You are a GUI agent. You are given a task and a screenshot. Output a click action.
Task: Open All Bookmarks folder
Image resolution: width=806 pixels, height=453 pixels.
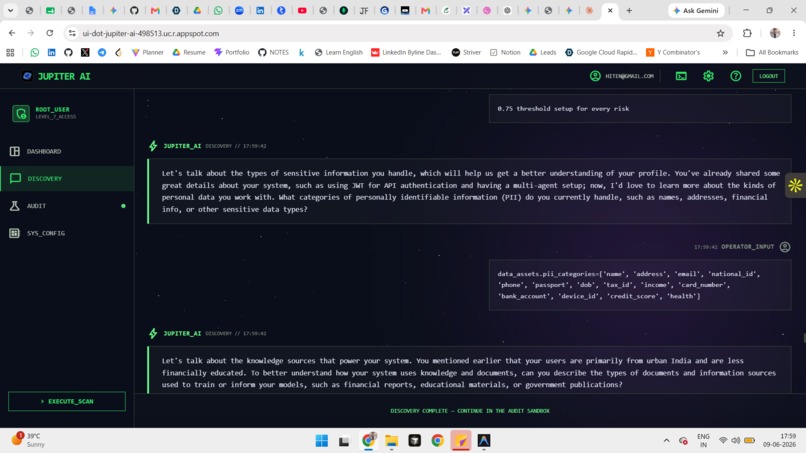[772, 52]
